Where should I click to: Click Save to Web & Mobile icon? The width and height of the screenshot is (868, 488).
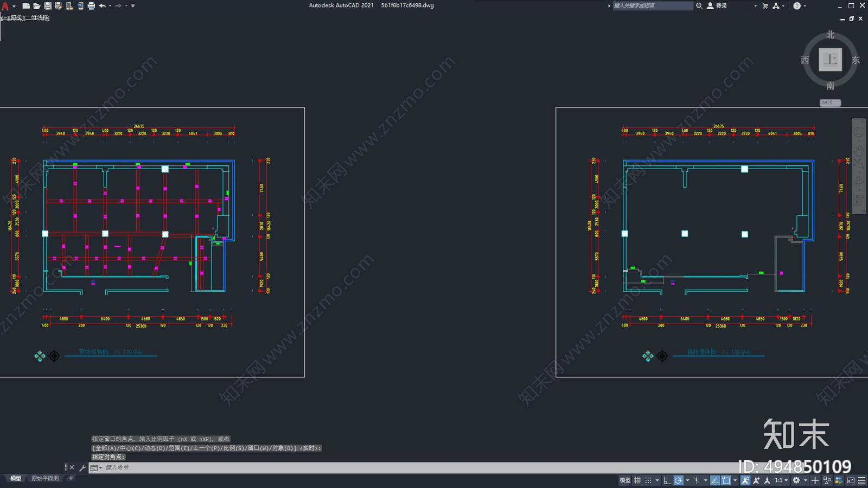[x=80, y=6]
